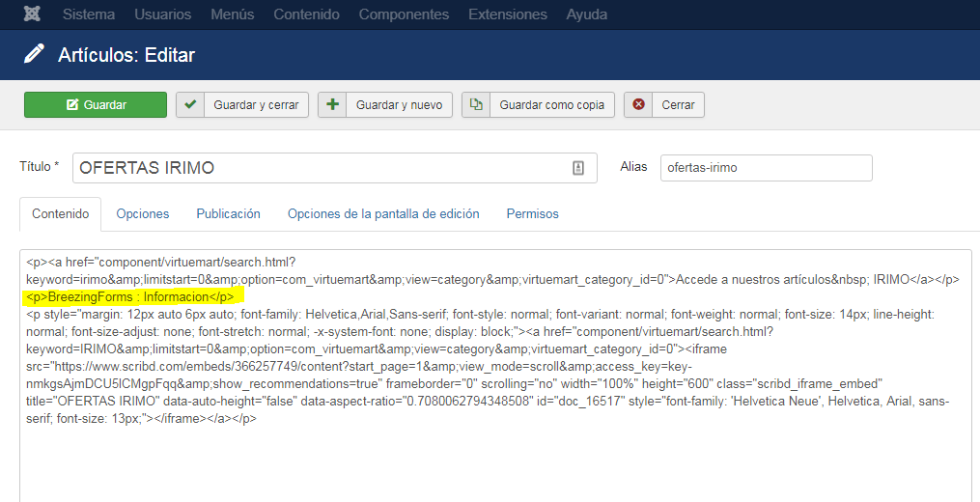This screenshot has height=502, width=980.
Task: Click the Joomla logo icon
Action: click(x=32, y=14)
